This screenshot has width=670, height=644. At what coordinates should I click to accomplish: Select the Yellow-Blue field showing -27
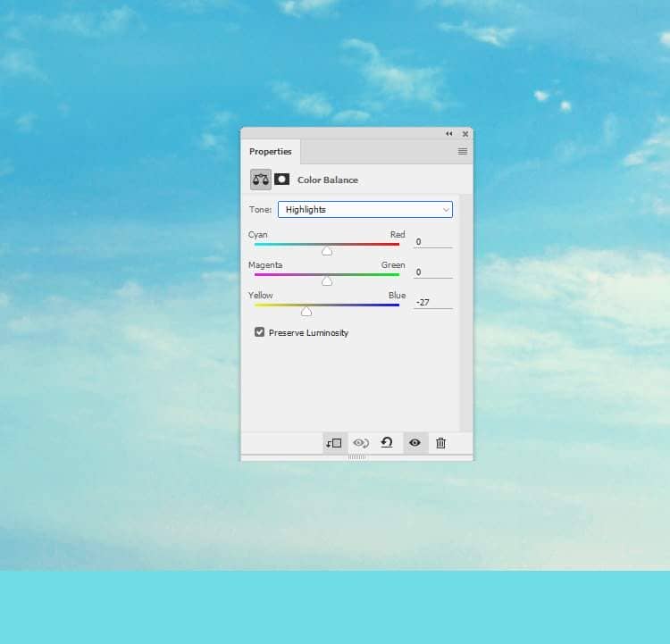pos(432,303)
